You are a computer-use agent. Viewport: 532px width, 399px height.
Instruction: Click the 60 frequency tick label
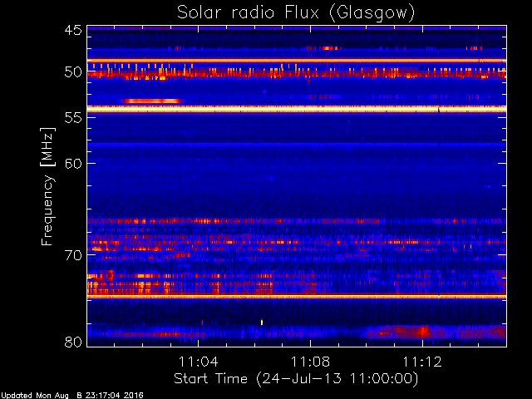tap(73, 163)
